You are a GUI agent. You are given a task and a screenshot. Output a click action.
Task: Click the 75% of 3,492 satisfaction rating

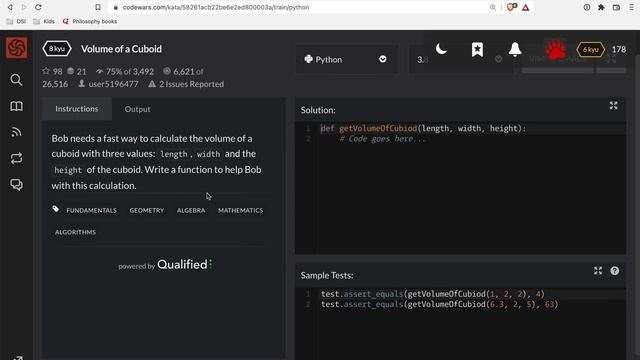coord(125,71)
